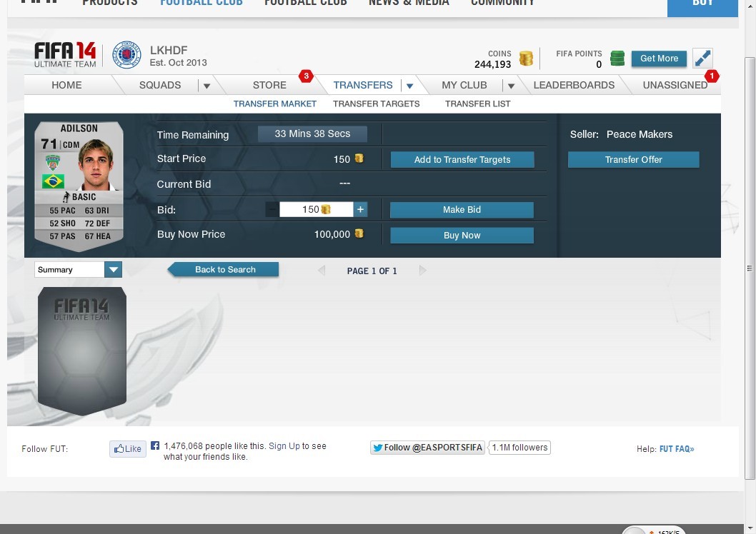Open the My Club tab

(464, 85)
